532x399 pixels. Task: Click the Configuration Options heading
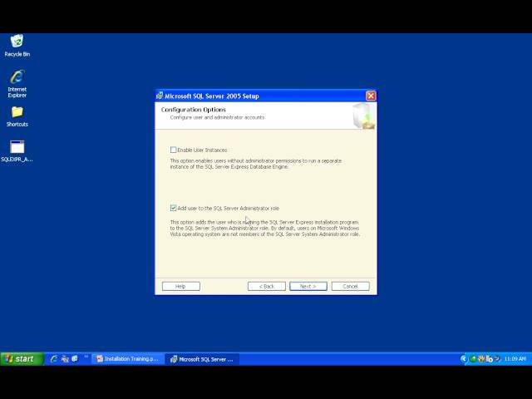[x=194, y=110]
